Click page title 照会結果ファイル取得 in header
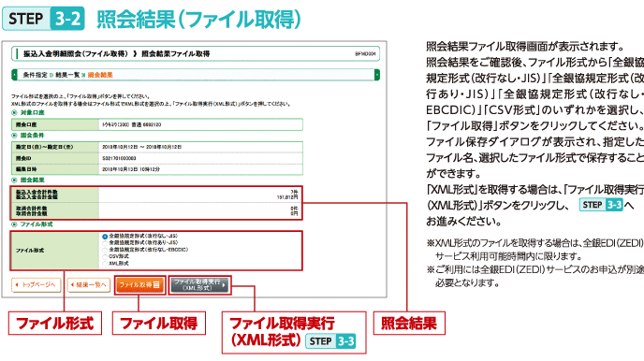This screenshot has height=361, width=644. pyautogui.click(x=176, y=53)
